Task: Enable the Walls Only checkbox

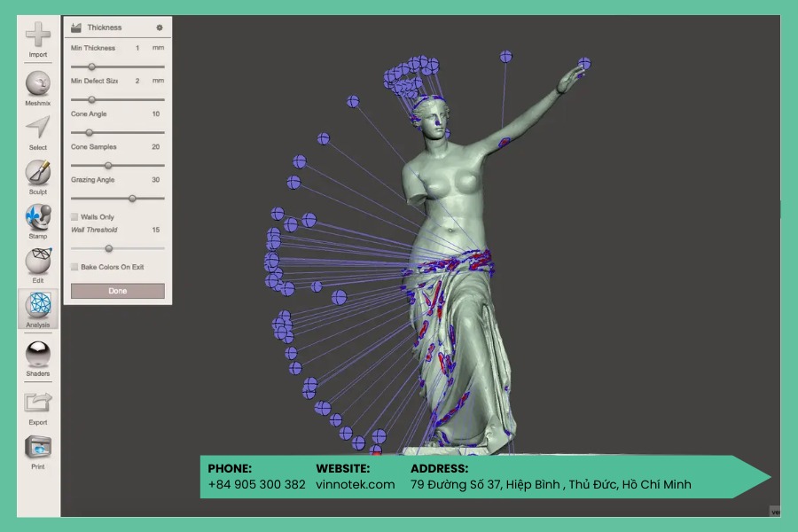Action: [74, 217]
